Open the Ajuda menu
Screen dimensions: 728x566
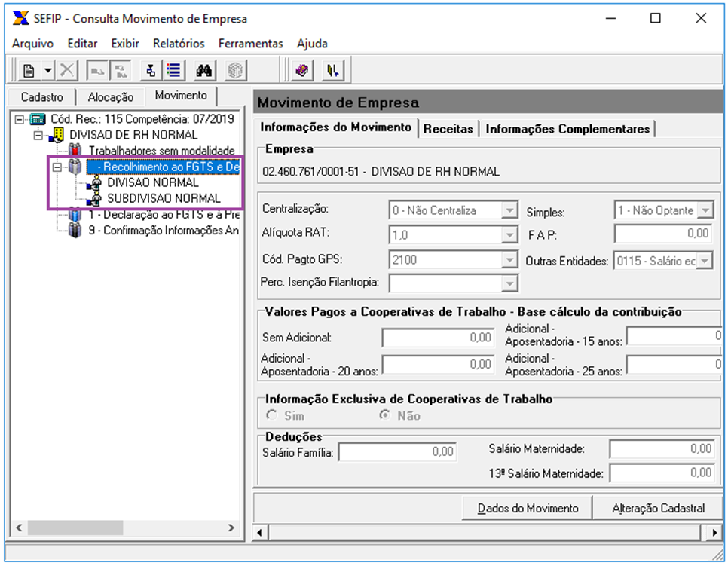tap(312, 44)
